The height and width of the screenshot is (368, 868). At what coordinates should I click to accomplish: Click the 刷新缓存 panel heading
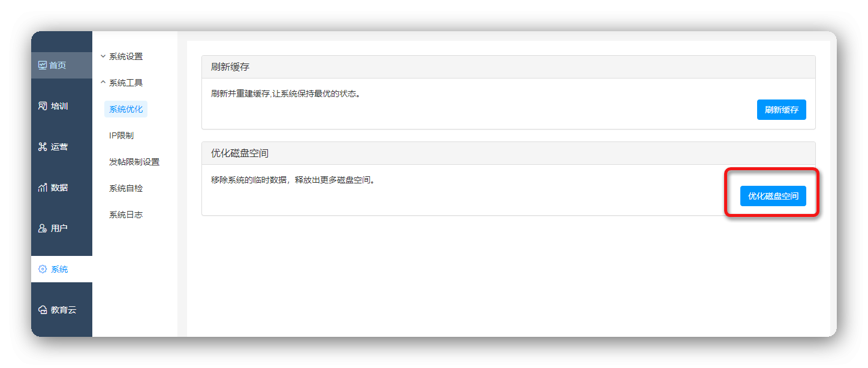coord(230,67)
